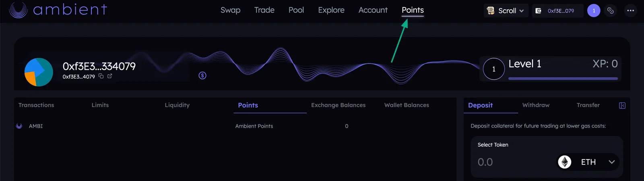The height and width of the screenshot is (181, 644).
Task: Click the AMBI row label
Action: click(36, 126)
